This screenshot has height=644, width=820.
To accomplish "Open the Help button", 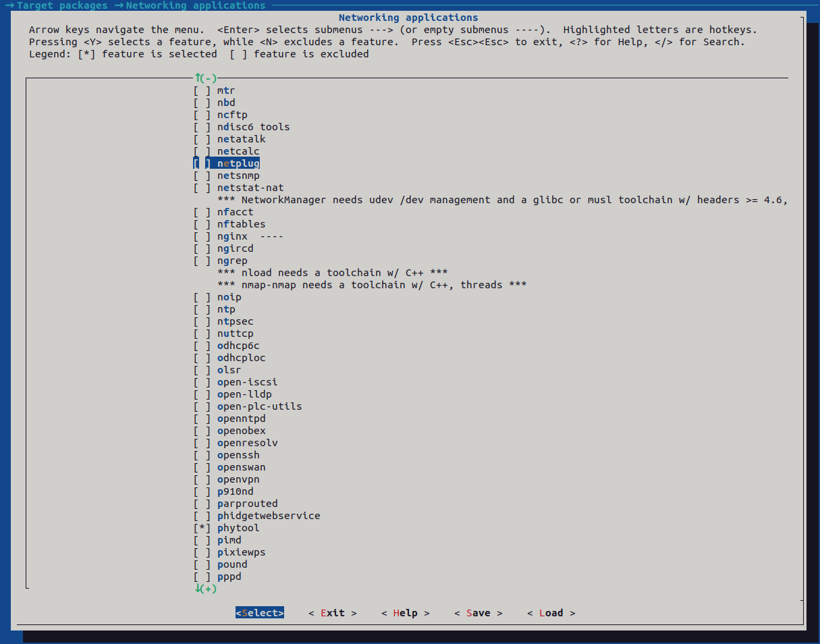I will tap(406, 613).
